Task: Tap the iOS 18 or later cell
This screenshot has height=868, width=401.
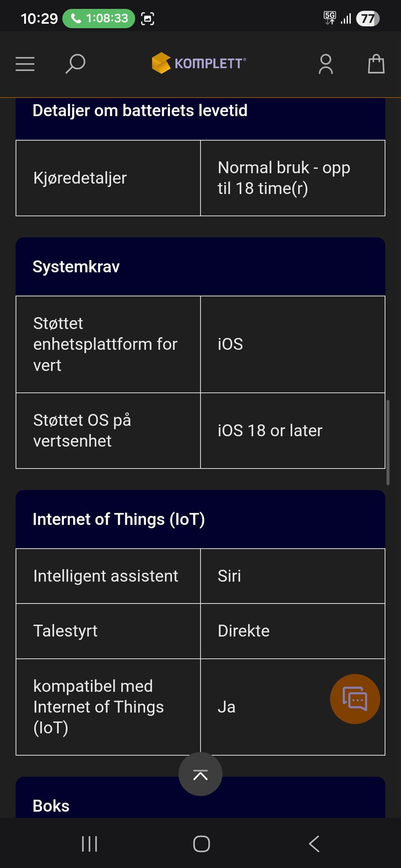Action: 292,431
